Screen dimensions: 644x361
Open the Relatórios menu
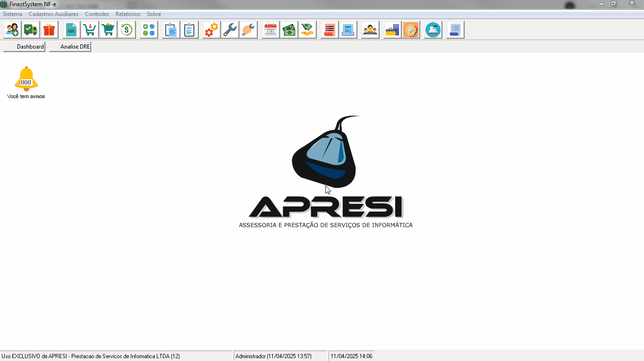pos(128,14)
